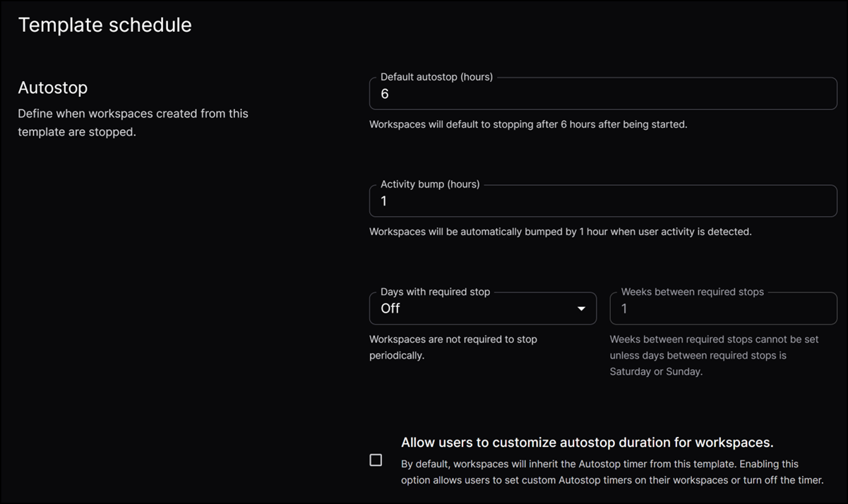Image resolution: width=848 pixels, height=504 pixels.
Task: Select the Weeks between required stops field
Action: [x=723, y=308]
